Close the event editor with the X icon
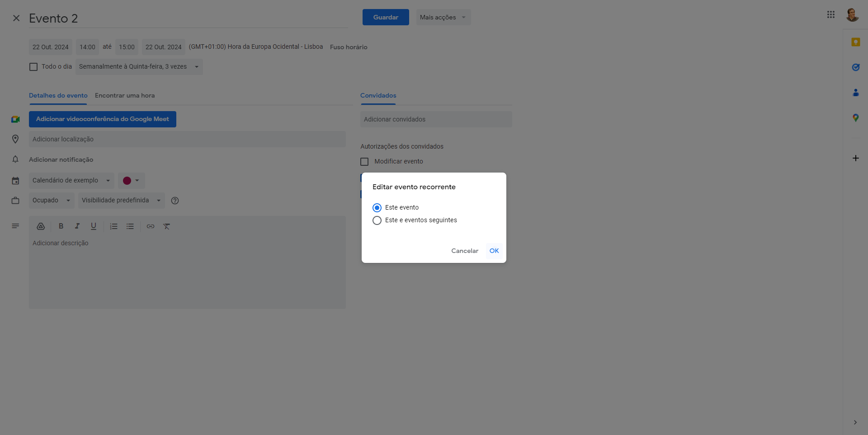868x435 pixels. click(x=16, y=18)
